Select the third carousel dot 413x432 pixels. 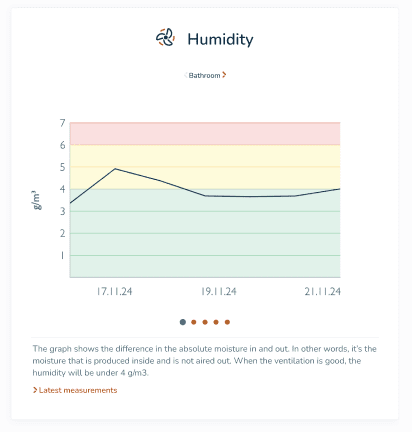pyautogui.click(x=205, y=322)
